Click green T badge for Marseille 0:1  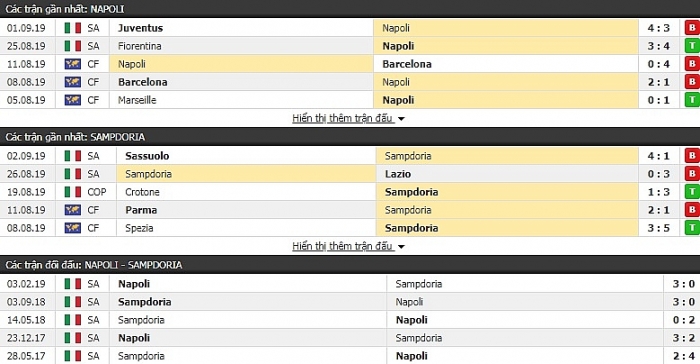(x=692, y=100)
